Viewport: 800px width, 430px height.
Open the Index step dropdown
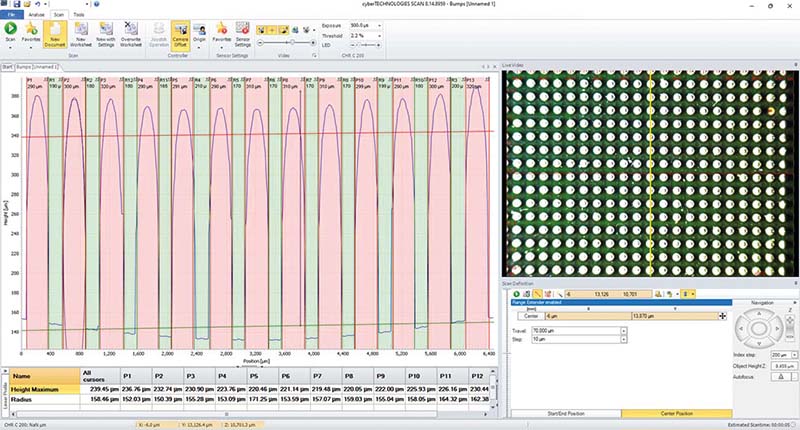(x=795, y=355)
